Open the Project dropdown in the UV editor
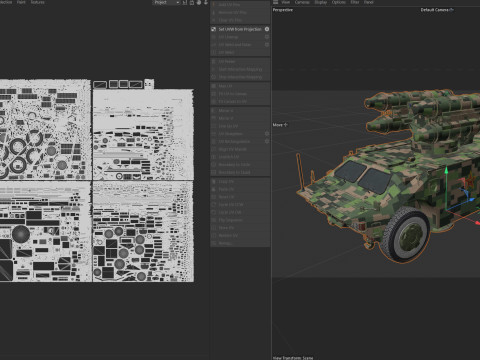Viewport: 480px width, 360px height. 166,2
